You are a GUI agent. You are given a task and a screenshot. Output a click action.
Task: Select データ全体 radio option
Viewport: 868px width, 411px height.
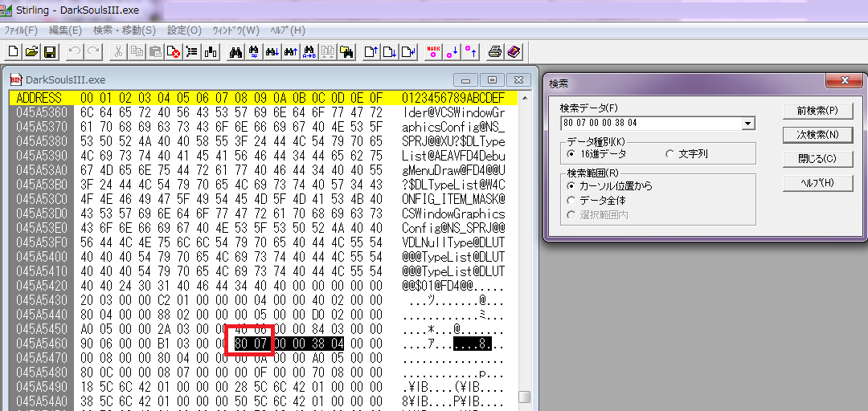pos(572,200)
